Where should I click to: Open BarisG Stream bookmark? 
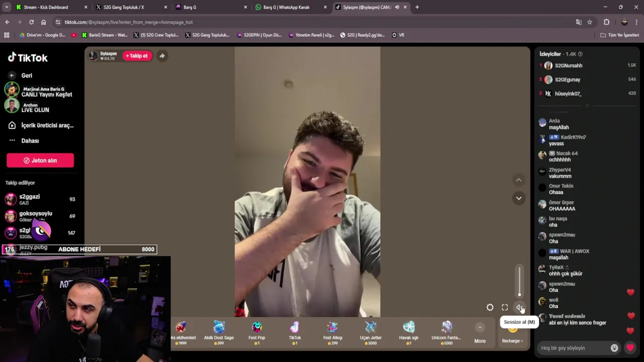click(105, 35)
